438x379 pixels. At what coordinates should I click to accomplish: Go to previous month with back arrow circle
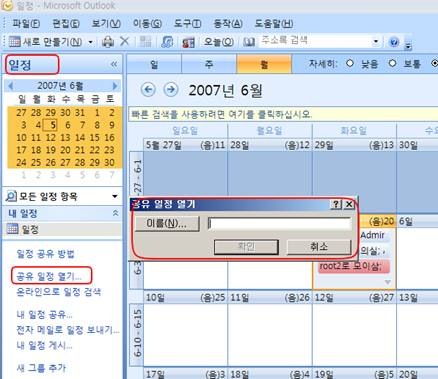[x=148, y=90]
